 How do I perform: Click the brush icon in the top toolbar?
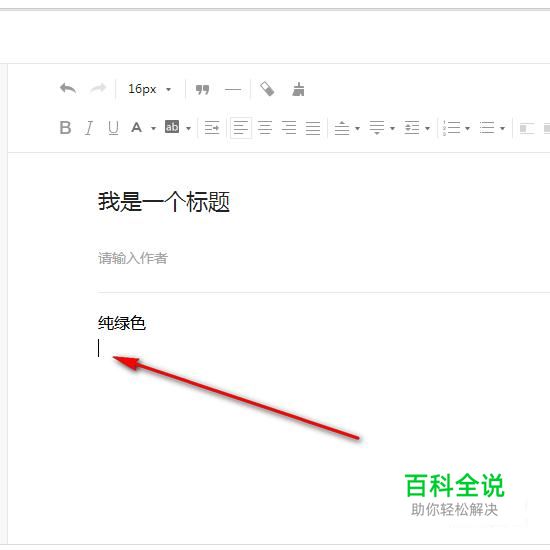pyautogui.click(x=298, y=89)
